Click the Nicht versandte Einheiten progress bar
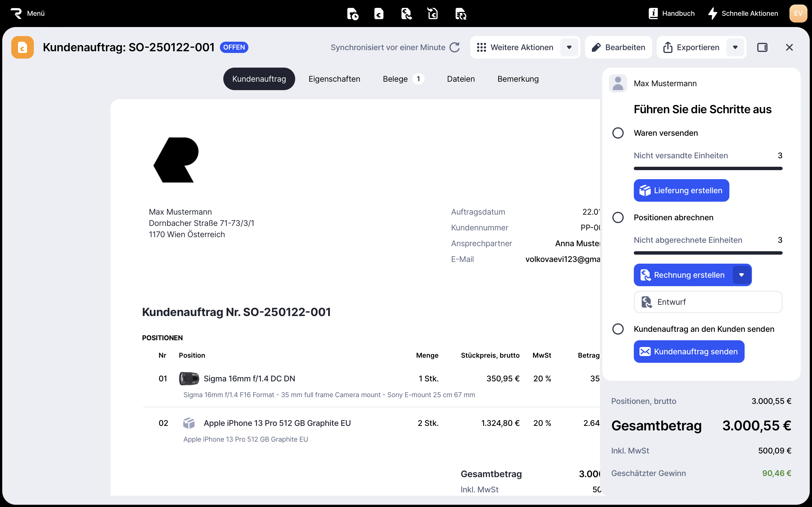The image size is (812, 507). (708, 168)
